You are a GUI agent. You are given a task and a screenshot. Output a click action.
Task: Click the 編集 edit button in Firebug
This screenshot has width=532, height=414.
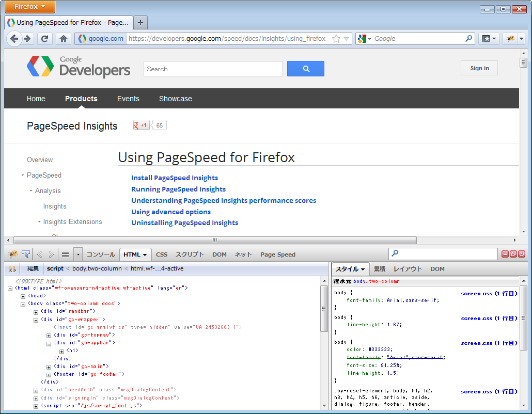pos(33,268)
